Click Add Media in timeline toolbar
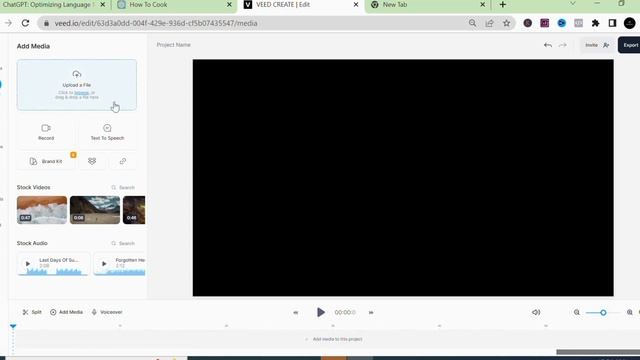The height and width of the screenshot is (360, 640). pos(66,312)
